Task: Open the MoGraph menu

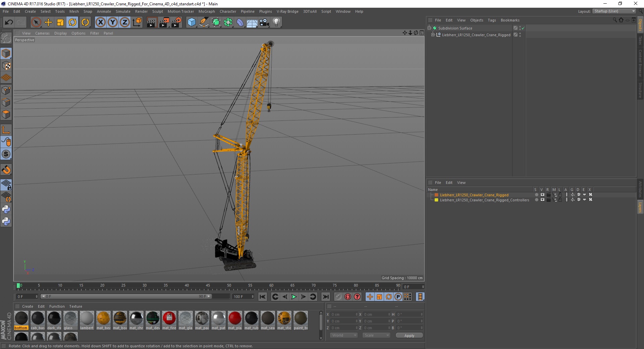Action: (x=207, y=11)
